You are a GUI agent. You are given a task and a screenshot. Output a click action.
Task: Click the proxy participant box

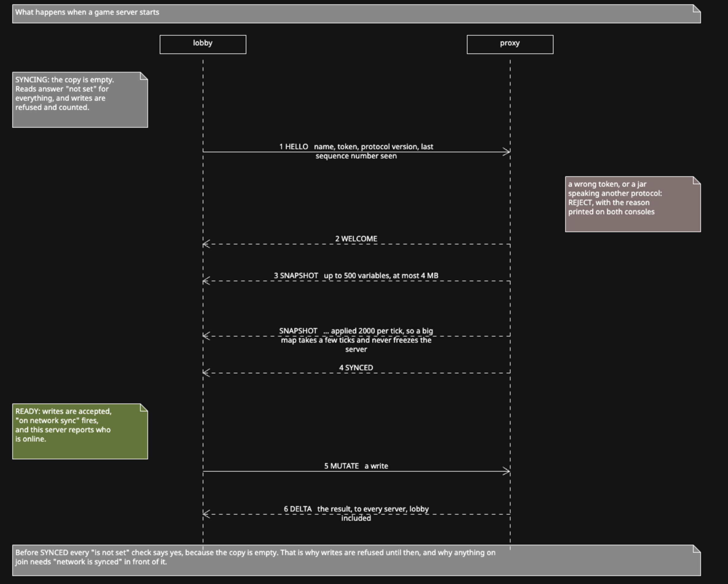pyautogui.click(x=510, y=44)
